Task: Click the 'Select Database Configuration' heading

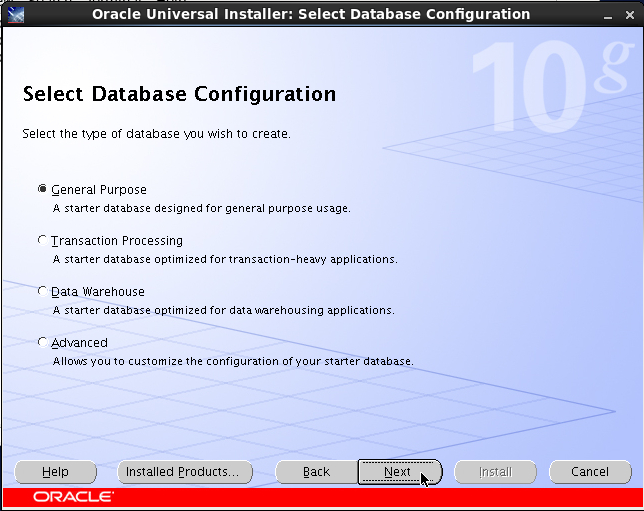Action: click(x=179, y=94)
